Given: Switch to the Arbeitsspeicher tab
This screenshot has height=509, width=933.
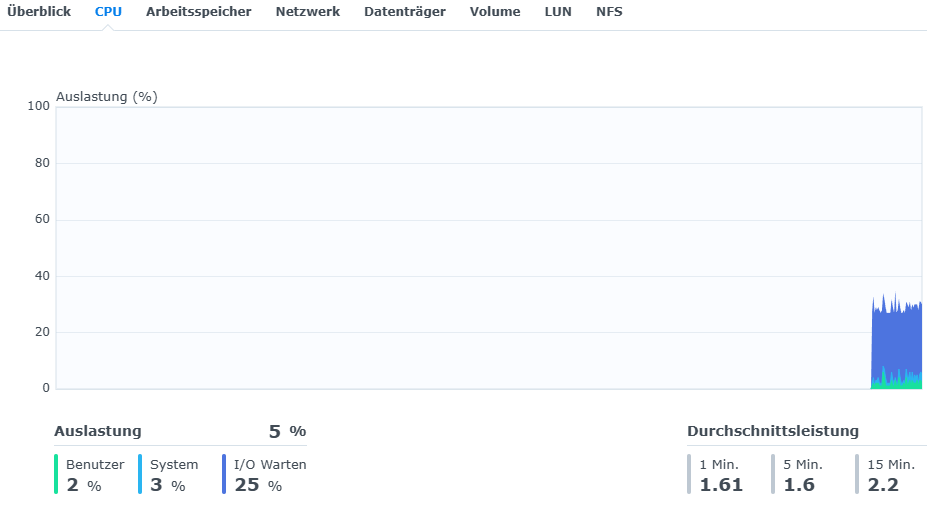Looking at the screenshot, I should pyautogui.click(x=198, y=12).
